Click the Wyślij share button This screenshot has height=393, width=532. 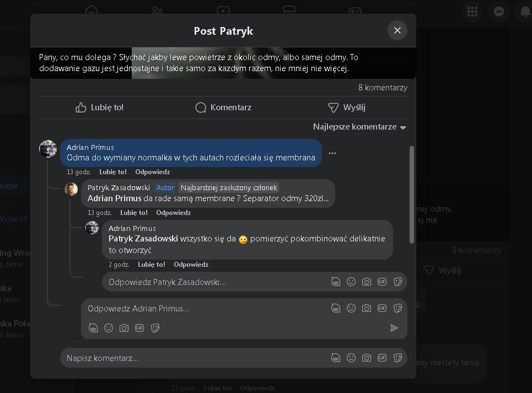[347, 107]
